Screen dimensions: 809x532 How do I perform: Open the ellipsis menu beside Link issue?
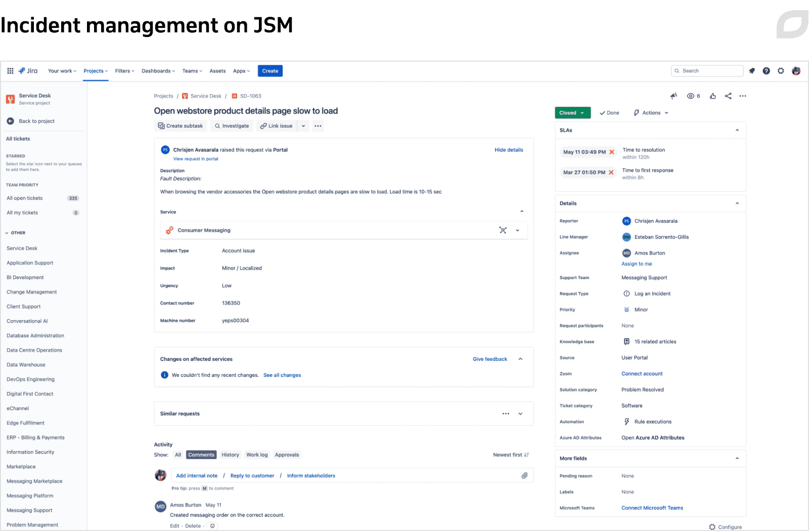click(x=318, y=126)
